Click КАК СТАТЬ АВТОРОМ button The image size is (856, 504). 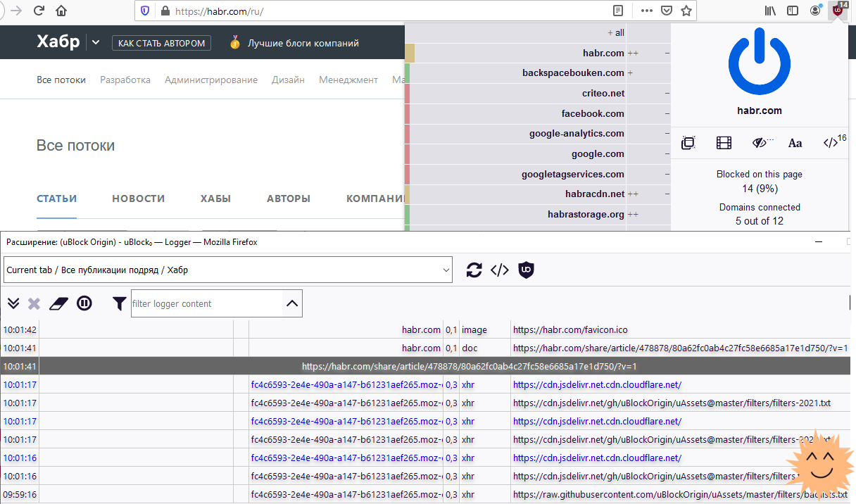[x=162, y=43]
